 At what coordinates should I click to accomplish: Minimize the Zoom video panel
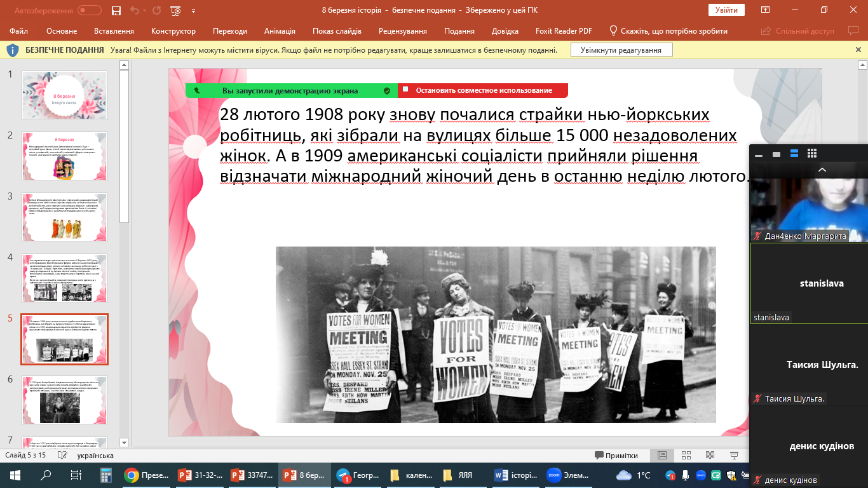coord(758,154)
